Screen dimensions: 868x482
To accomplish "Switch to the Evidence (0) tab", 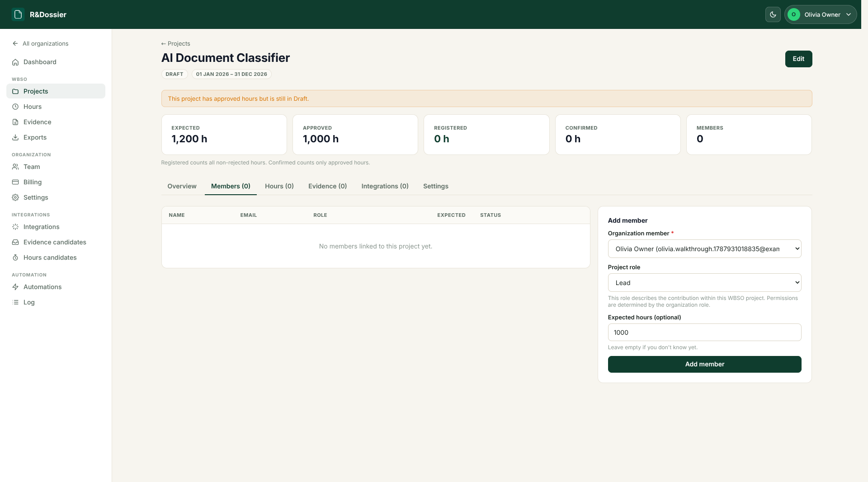I will (x=327, y=186).
